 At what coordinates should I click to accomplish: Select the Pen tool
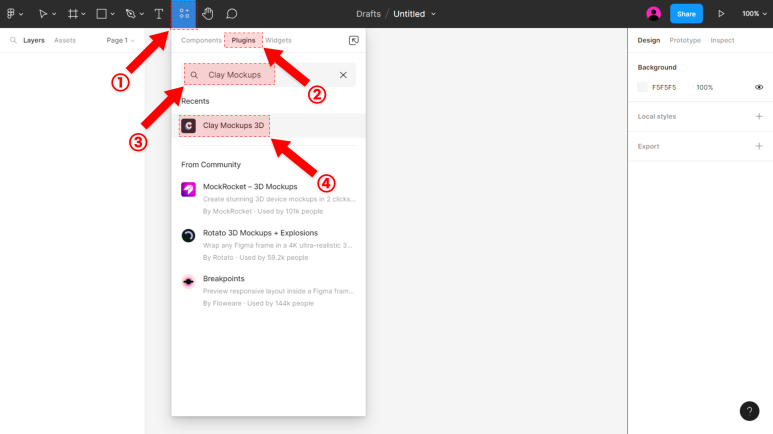(x=131, y=14)
